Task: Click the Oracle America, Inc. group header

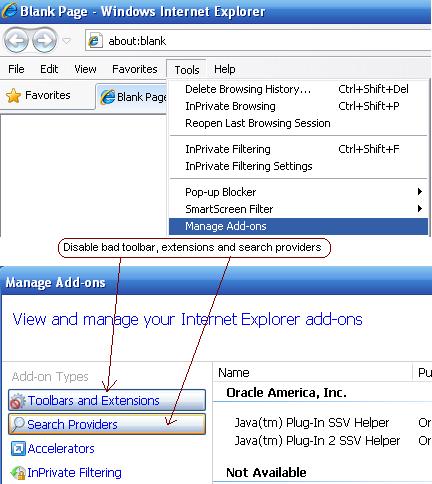Action: (286, 393)
